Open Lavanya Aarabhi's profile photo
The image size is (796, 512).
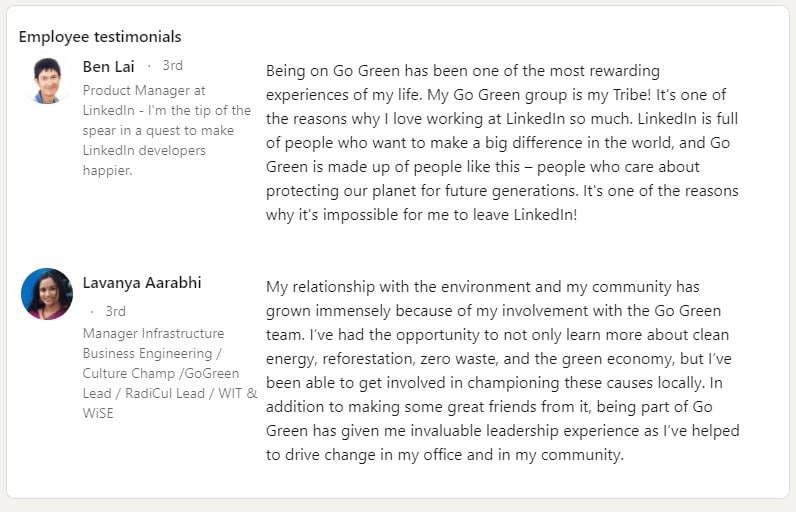pyautogui.click(x=47, y=293)
